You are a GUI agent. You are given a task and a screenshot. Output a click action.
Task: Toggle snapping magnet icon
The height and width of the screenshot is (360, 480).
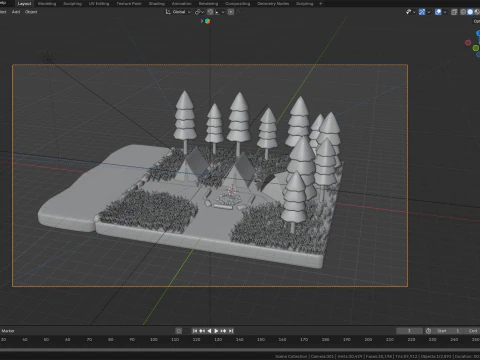(x=210, y=12)
